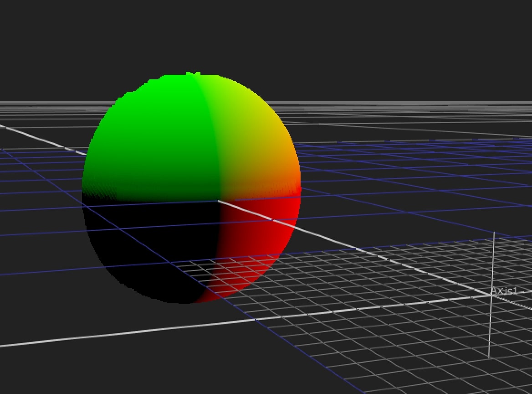Select the yellow-orange upper-right sphere quadrant
The width and height of the screenshot is (532, 394).
[255, 141]
